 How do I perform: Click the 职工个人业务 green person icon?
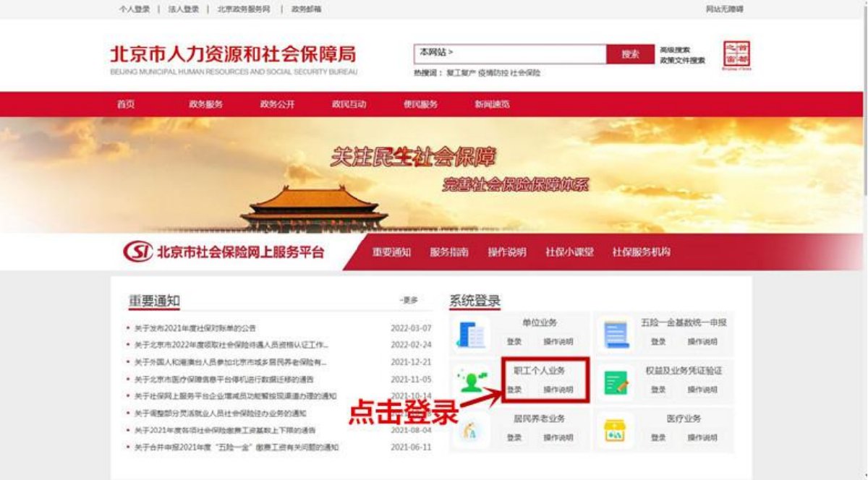(472, 380)
